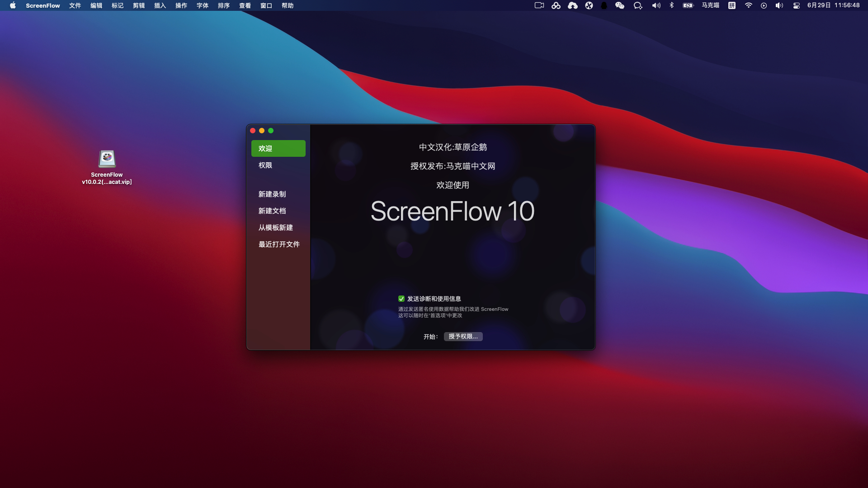Click the battery charging icon

pyautogui.click(x=688, y=5)
